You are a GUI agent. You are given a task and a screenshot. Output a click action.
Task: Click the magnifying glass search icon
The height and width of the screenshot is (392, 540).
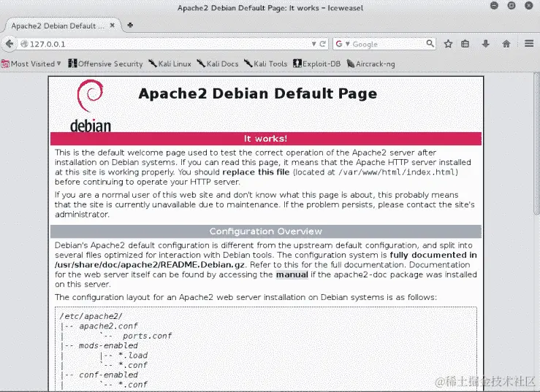point(430,44)
